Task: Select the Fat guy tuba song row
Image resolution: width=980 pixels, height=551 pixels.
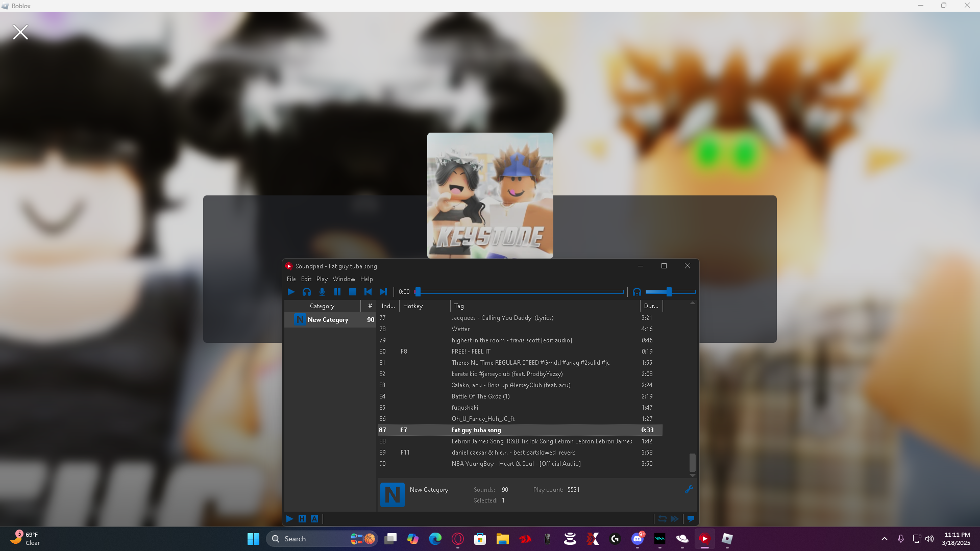Action: coord(520,430)
